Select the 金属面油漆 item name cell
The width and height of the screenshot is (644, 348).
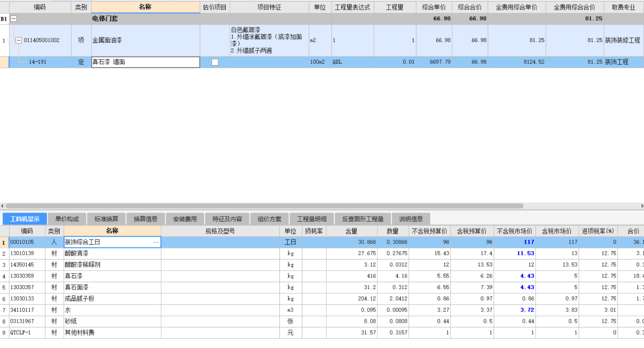coord(145,40)
